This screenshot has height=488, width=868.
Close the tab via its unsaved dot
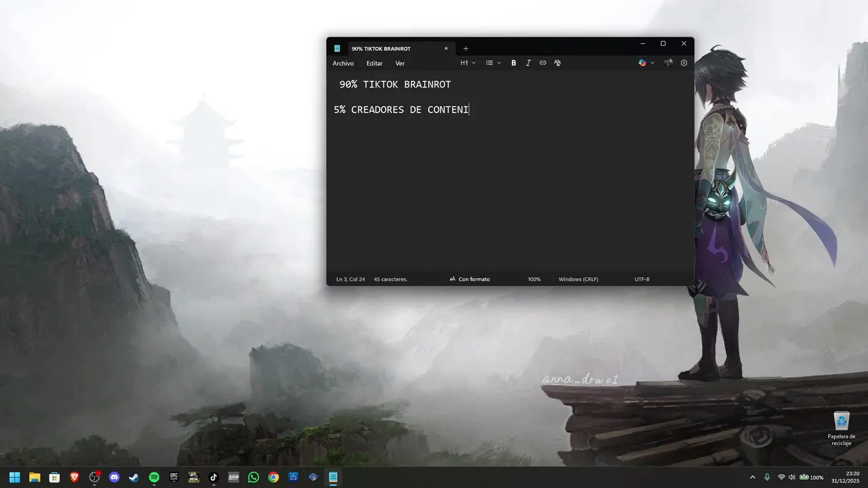[446, 49]
